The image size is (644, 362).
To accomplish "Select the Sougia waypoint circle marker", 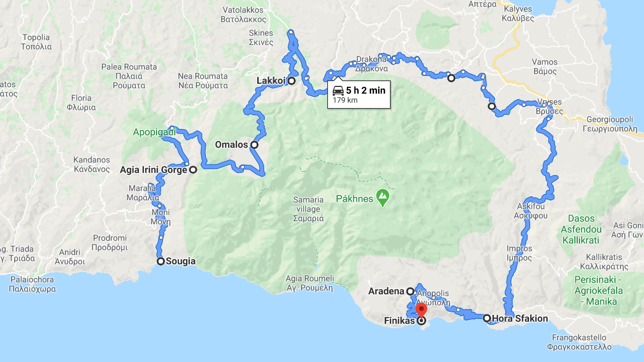I will (x=160, y=261).
